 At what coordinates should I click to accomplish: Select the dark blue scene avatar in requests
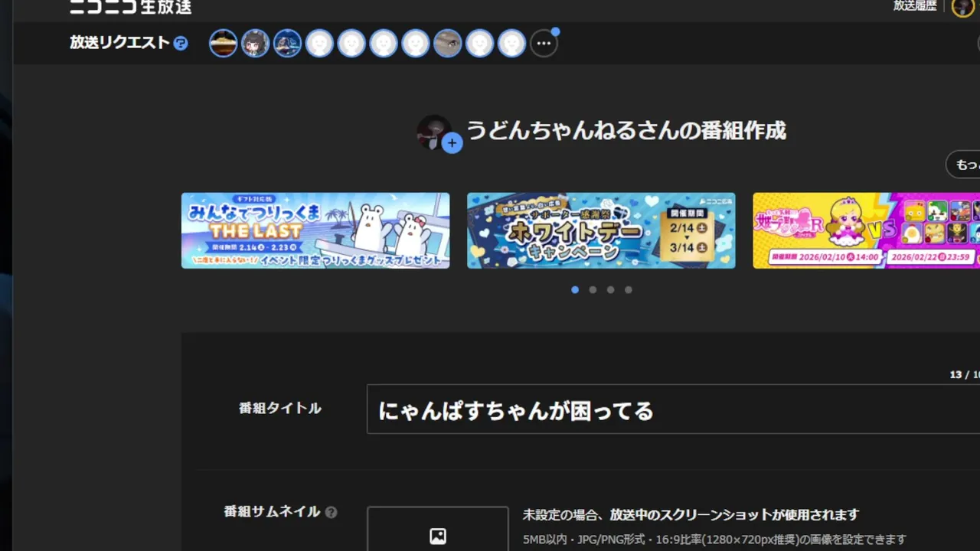[x=288, y=44]
